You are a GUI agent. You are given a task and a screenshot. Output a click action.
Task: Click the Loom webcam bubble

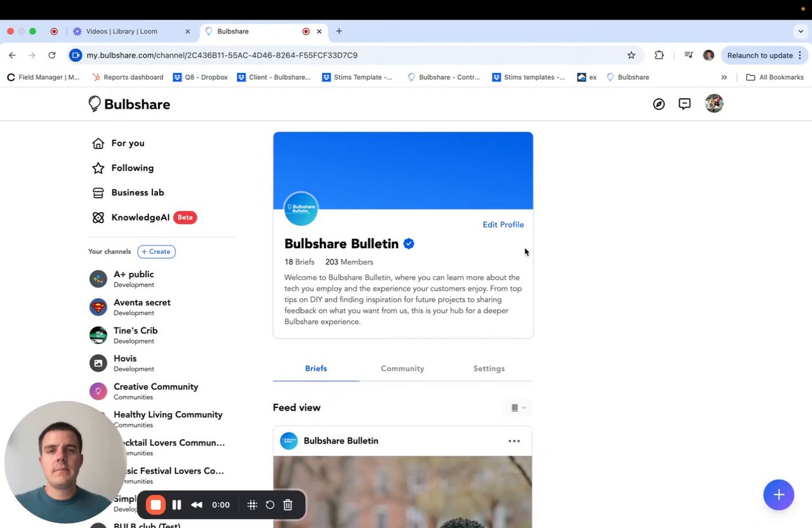(x=65, y=462)
